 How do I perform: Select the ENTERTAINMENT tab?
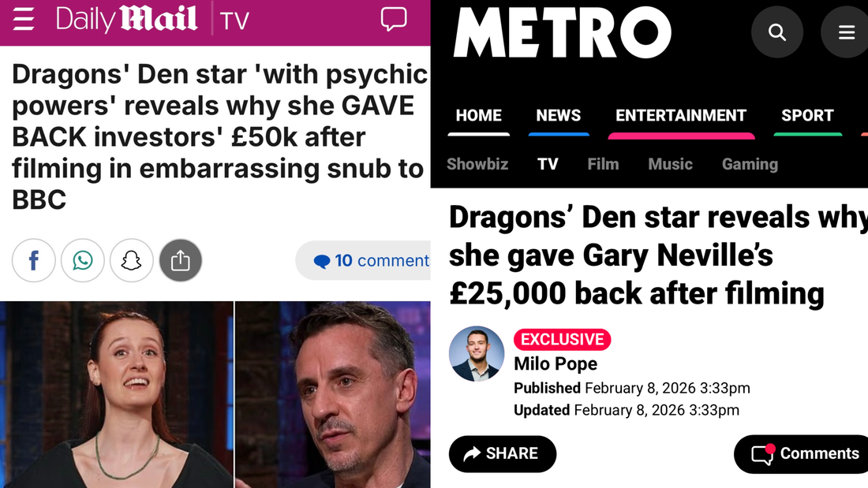(x=681, y=115)
